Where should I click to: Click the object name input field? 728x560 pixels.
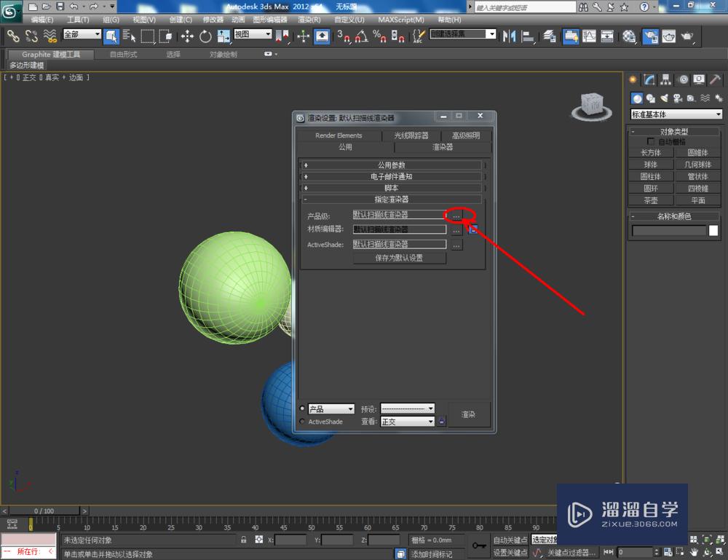pyautogui.click(x=669, y=230)
